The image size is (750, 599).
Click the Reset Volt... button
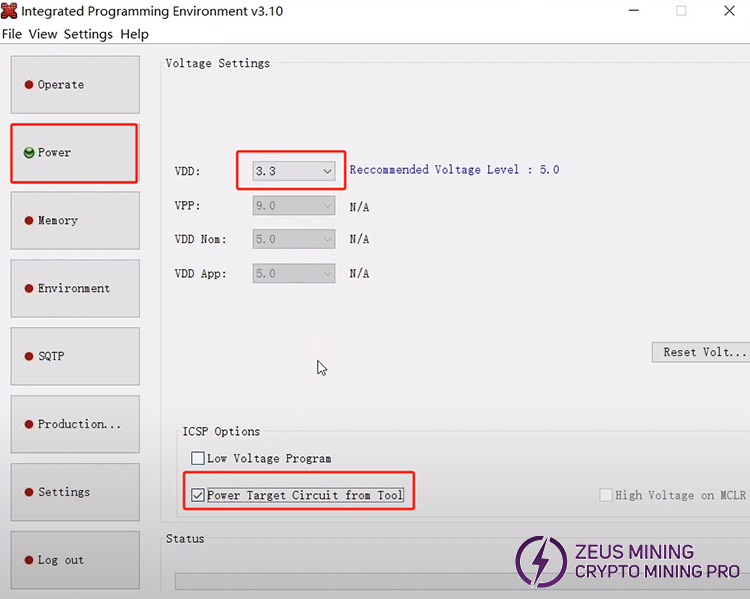(x=701, y=353)
